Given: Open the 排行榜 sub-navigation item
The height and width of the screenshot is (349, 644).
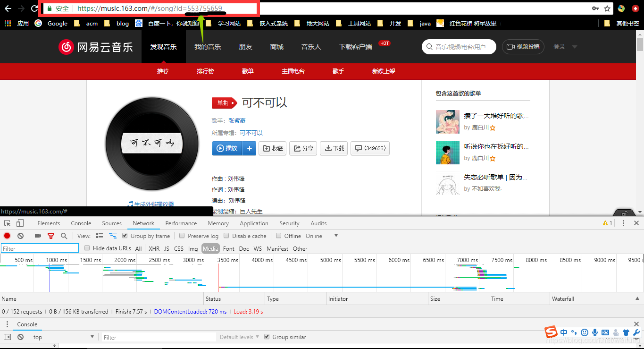Looking at the screenshot, I should (x=205, y=71).
